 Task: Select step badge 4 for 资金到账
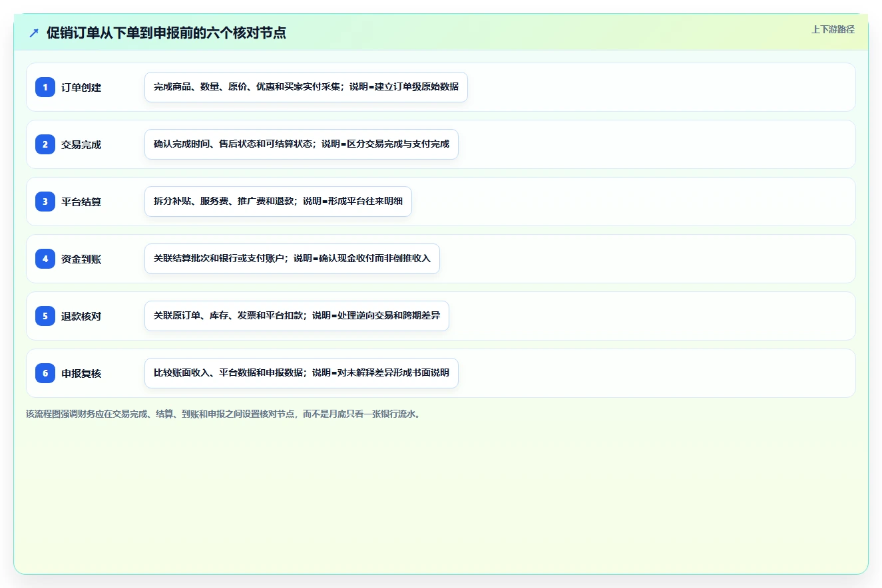(45, 259)
